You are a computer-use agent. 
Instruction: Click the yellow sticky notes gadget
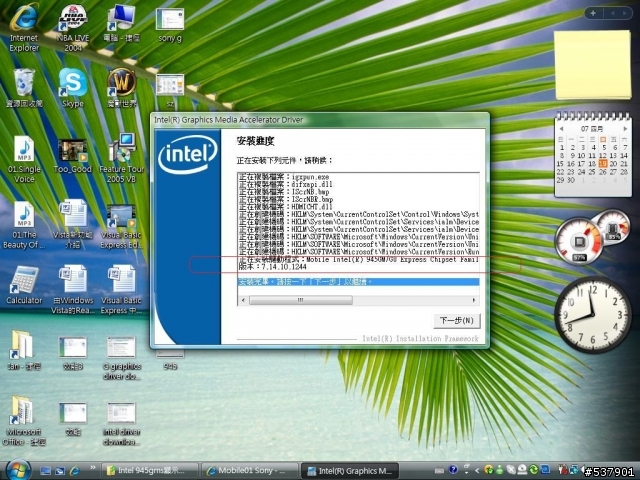point(593,66)
